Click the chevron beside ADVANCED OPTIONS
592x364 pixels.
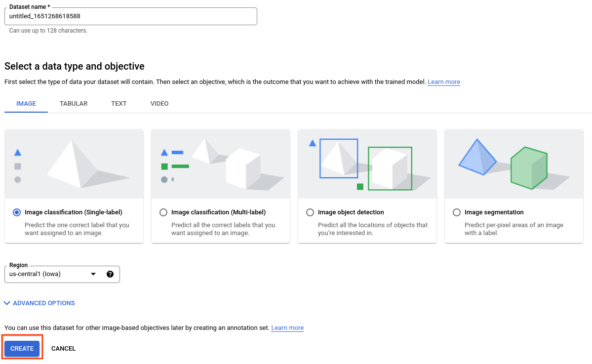(7, 303)
